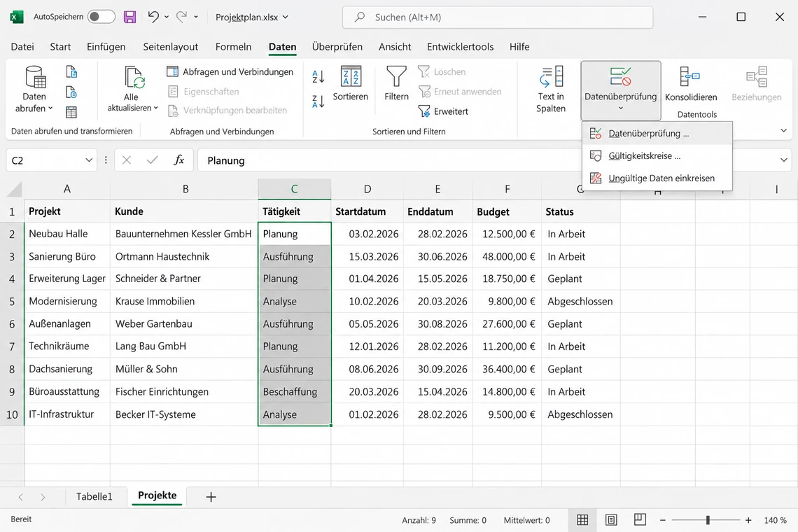Expand the Alle aktualisieren dropdown arrow
798x532 pixels.
tap(155, 108)
